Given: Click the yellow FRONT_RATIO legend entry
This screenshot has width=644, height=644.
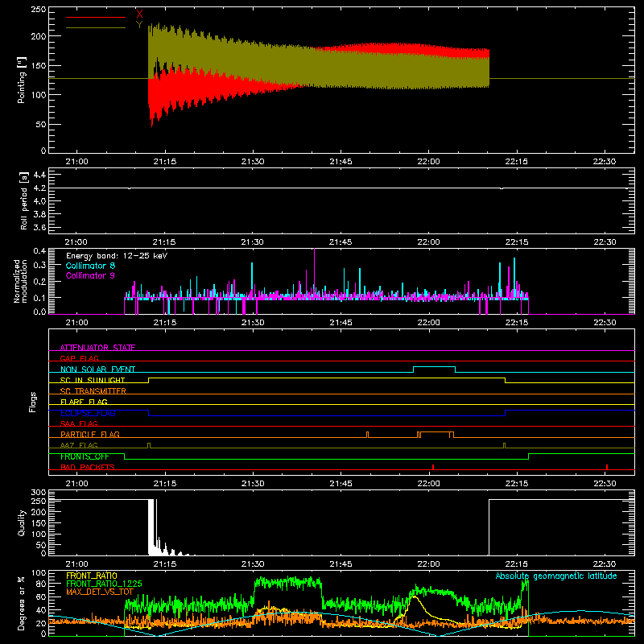Looking at the screenshot, I should (x=92, y=576).
